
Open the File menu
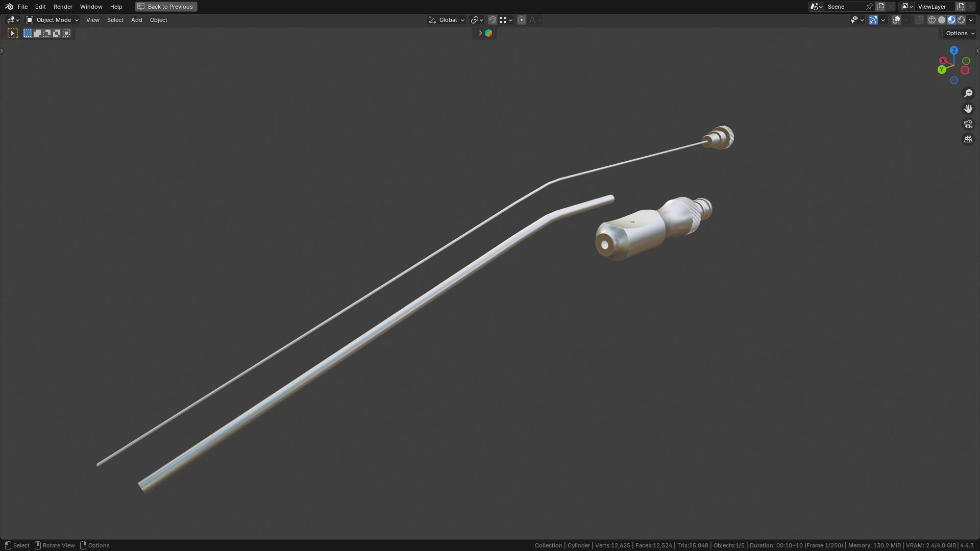[x=22, y=7]
